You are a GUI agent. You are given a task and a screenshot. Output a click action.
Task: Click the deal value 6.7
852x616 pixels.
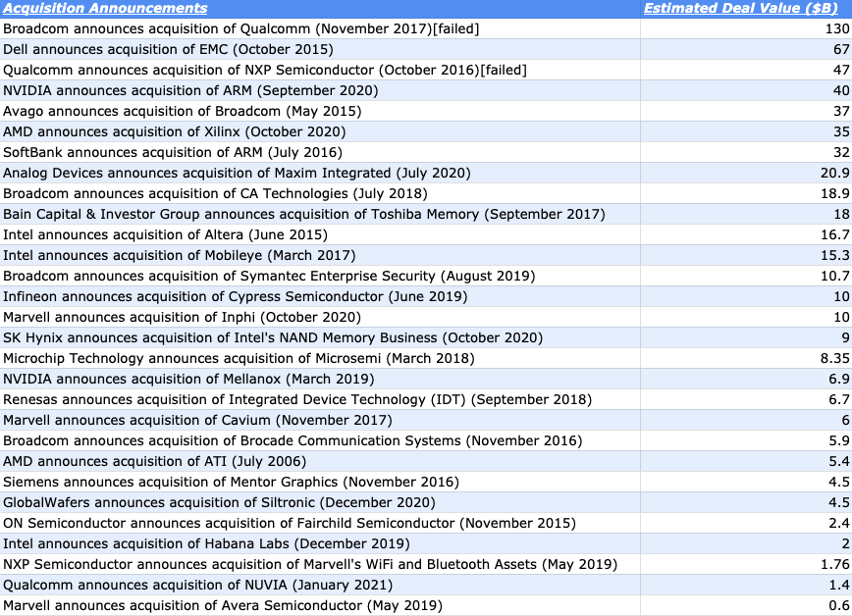pos(839,400)
